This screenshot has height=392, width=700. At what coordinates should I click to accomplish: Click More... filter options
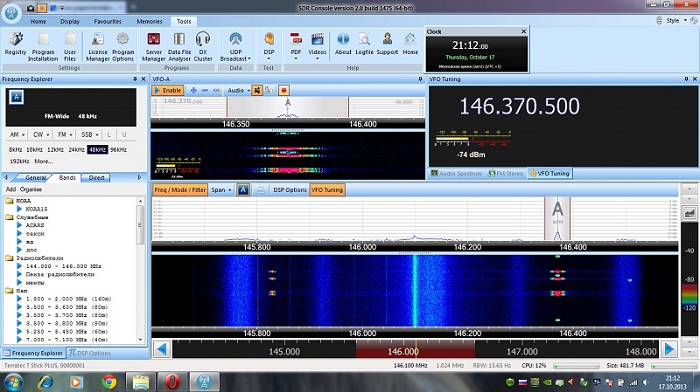click(43, 161)
